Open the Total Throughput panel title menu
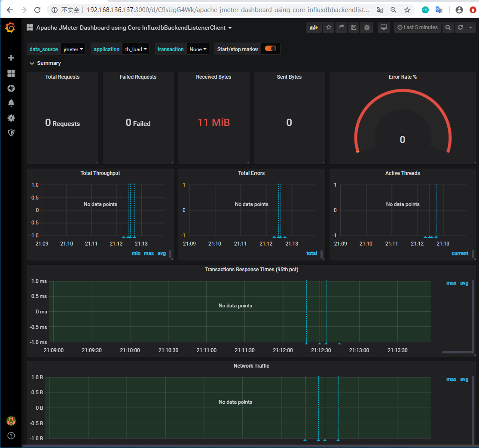 pyautogui.click(x=100, y=173)
